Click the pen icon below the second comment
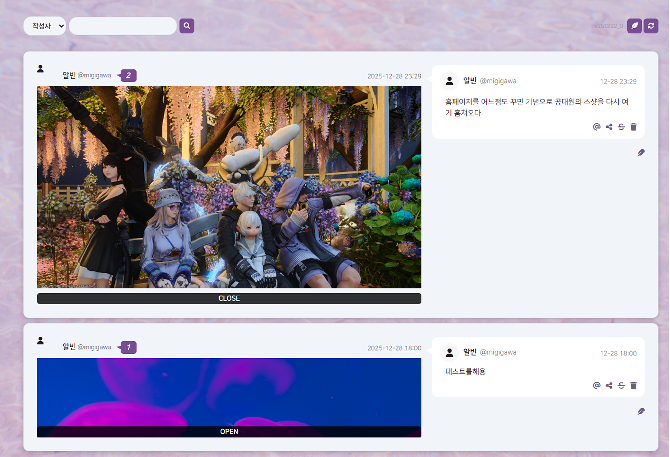Viewport: 670px width, 457px height. pyautogui.click(x=641, y=411)
